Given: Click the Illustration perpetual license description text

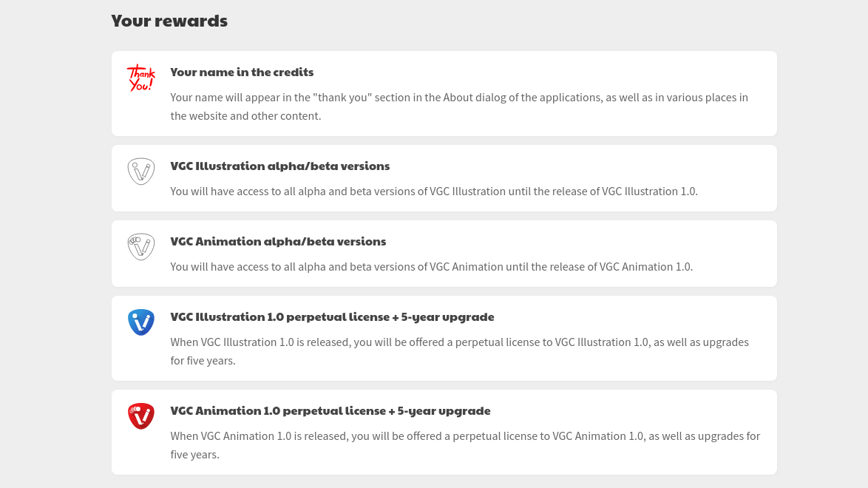Looking at the screenshot, I should tap(459, 351).
